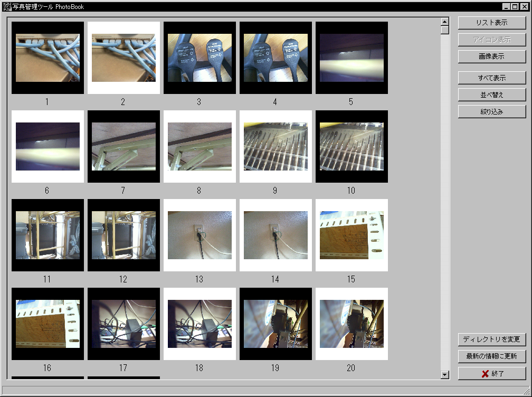Open the 並べ替え (sort) option
Image resolution: width=532 pixels, height=397 pixels.
tap(491, 95)
